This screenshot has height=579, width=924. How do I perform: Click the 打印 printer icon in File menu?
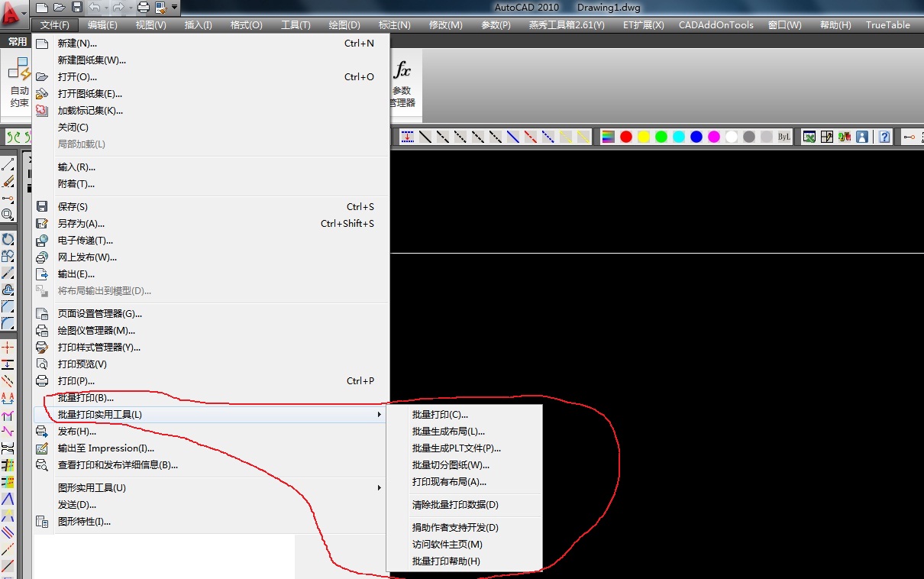coord(43,381)
